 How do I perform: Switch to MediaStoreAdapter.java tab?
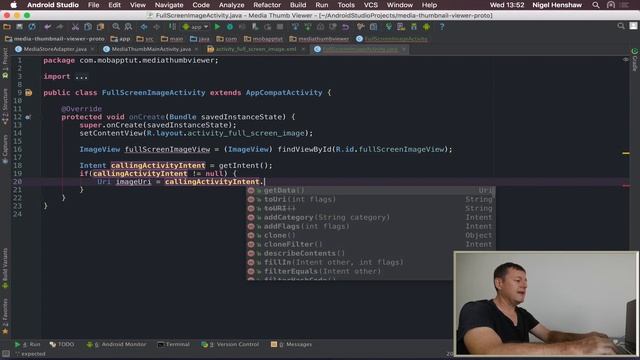55,49
